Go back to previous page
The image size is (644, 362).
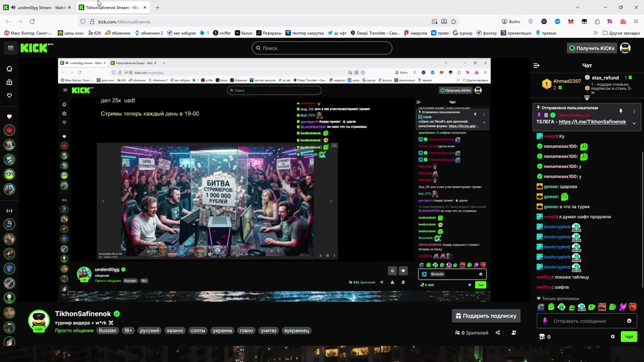point(8,22)
